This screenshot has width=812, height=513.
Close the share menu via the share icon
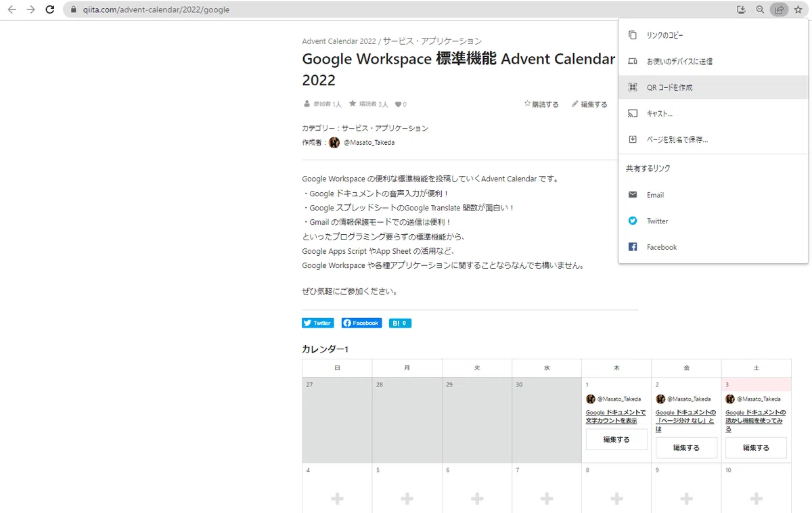tap(779, 10)
